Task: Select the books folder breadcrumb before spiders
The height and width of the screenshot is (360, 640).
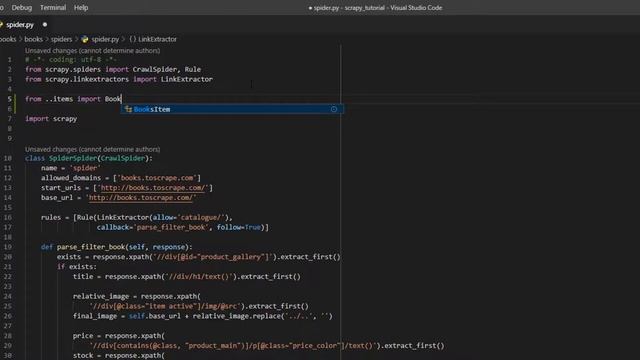Action: (x=33, y=39)
